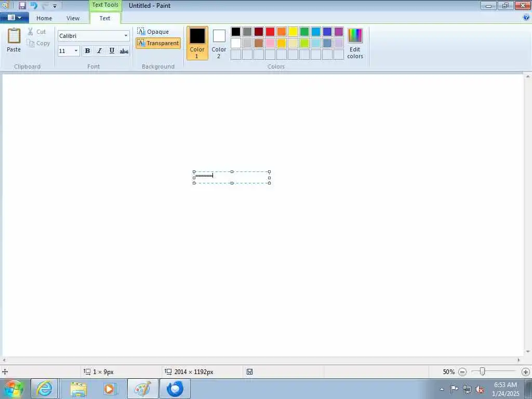Viewport: 532px width, 399px height.
Task: Select Transparent background option
Action: [158, 43]
